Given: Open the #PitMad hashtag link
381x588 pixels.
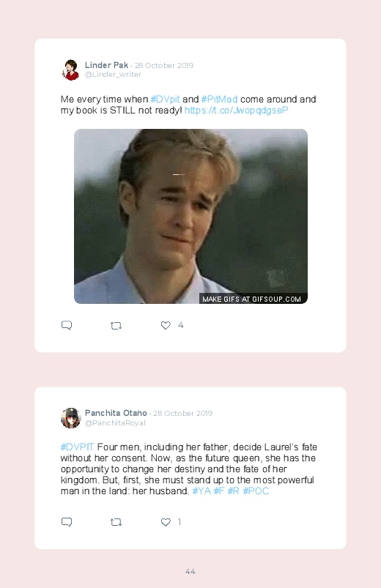Looking at the screenshot, I should 219,100.
